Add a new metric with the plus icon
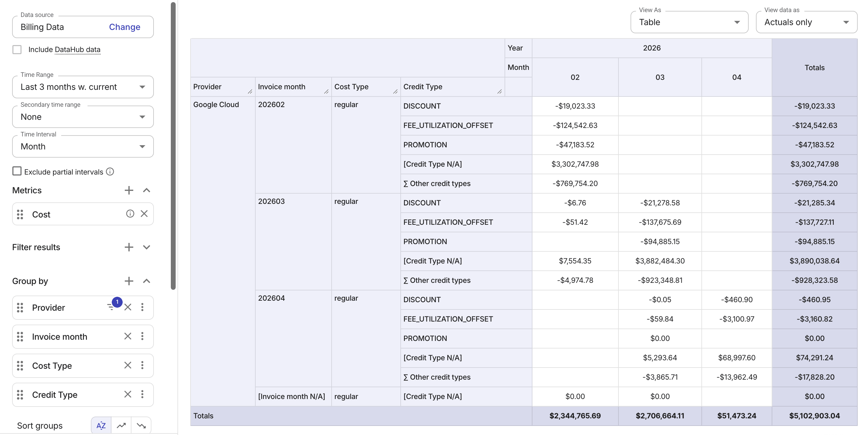The height and width of the screenshot is (435, 868). click(128, 190)
